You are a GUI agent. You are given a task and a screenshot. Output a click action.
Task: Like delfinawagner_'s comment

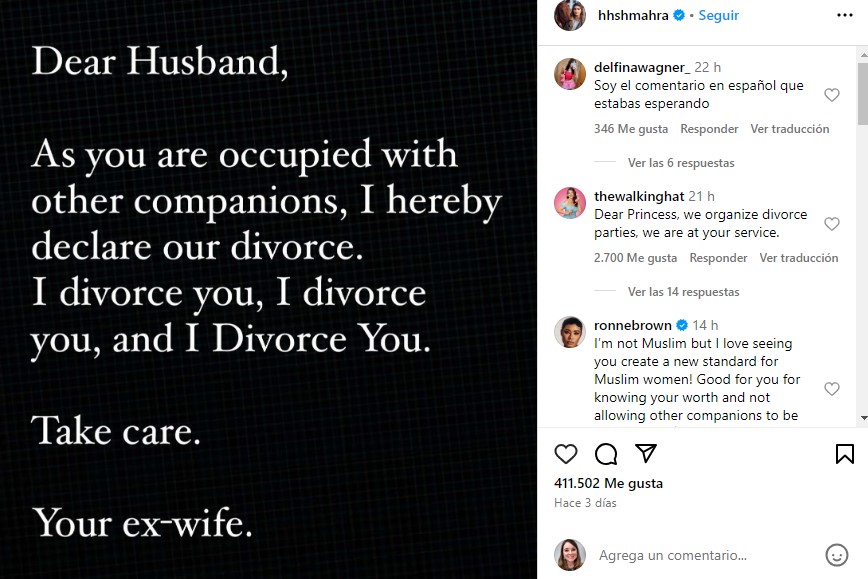pyautogui.click(x=831, y=95)
